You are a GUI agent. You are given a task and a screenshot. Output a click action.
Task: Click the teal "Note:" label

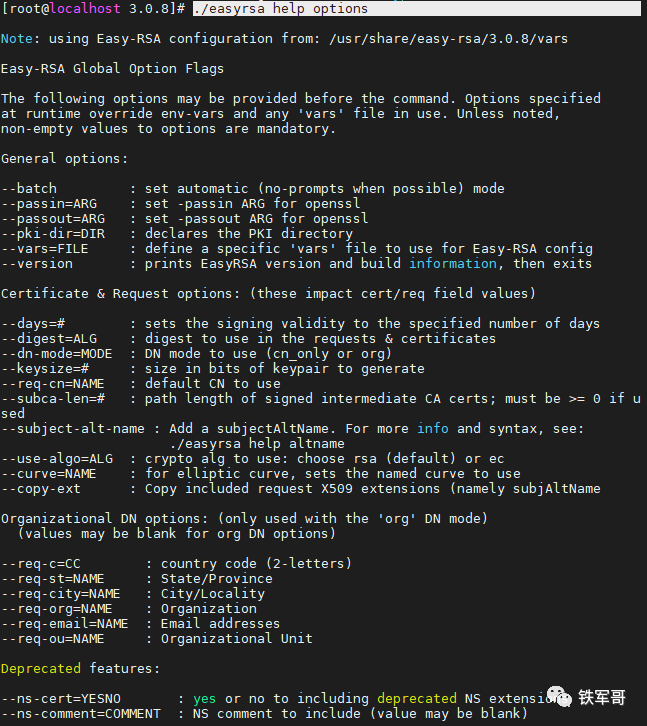(x=17, y=39)
